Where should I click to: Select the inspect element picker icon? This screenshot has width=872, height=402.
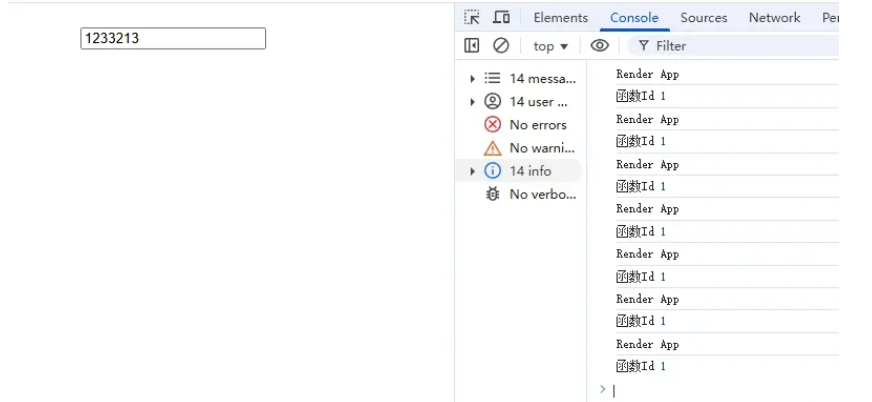coord(472,17)
